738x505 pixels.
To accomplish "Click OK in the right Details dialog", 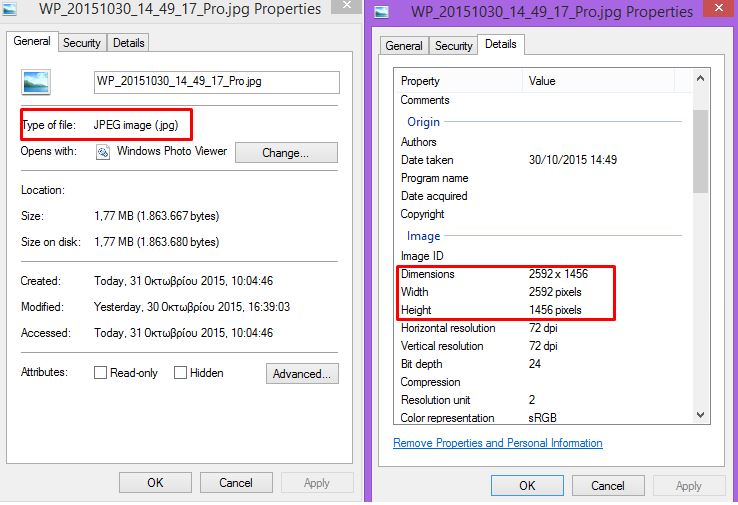I will 527,485.
